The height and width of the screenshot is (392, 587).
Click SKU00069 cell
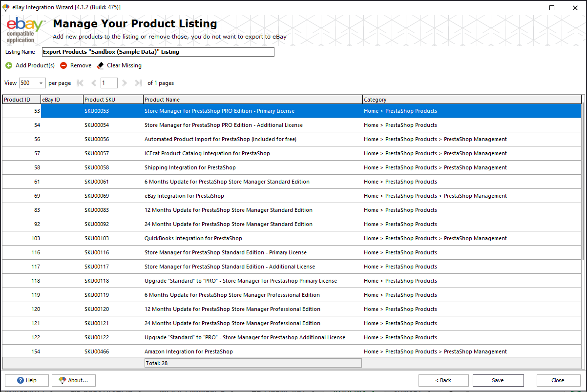(113, 196)
